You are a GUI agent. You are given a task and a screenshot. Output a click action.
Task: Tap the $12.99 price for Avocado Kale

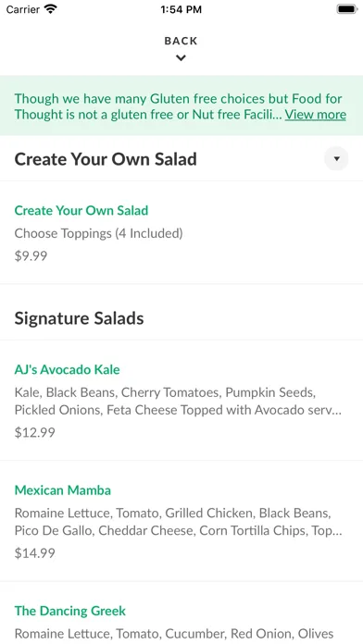pyautogui.click(x=34, y=432)
